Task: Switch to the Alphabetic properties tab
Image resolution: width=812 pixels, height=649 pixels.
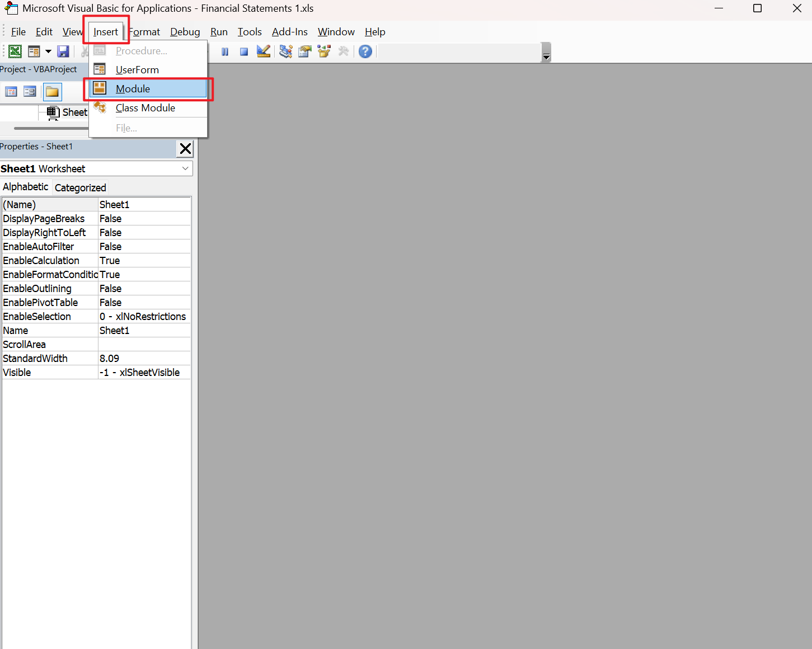Action: pyautogui.click(x=25, y=187)
